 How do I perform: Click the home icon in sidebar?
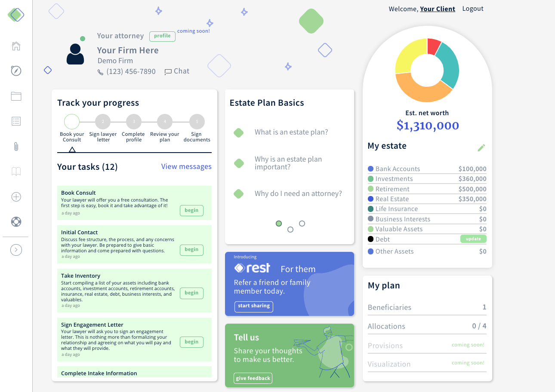pyautogui.click(x=16, y=46)
